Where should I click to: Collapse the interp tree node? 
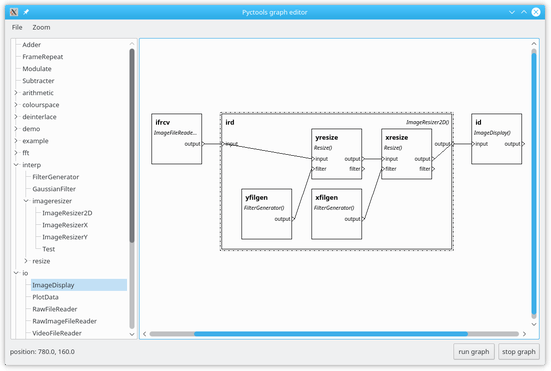click(x=16, y=165)
